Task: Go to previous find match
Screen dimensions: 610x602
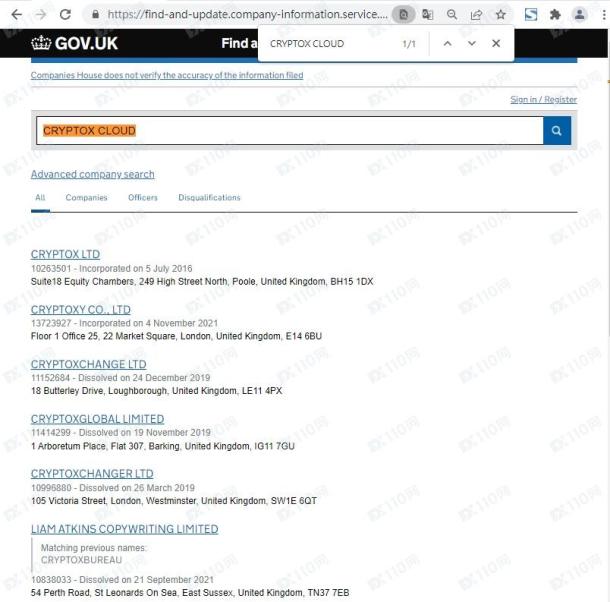Action: tap(447, 44)
